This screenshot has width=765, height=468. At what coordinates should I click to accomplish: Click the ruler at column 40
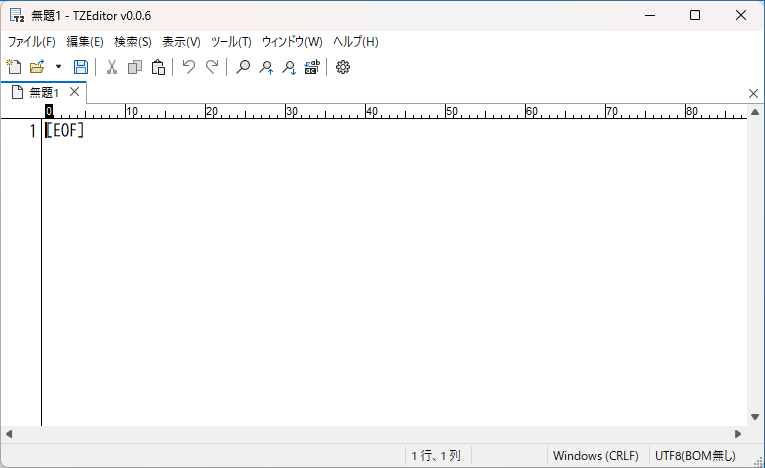(371, 111)
